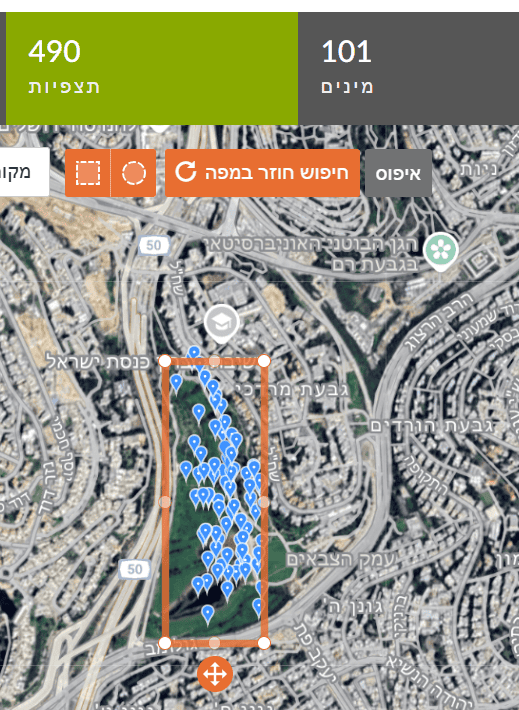519x710 pixels.
Task: Select the circle selection tool
Action: point(134,173)
